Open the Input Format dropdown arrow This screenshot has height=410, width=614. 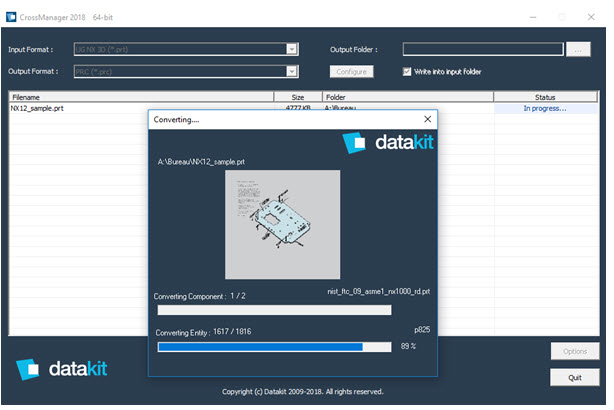click(291, 49)
